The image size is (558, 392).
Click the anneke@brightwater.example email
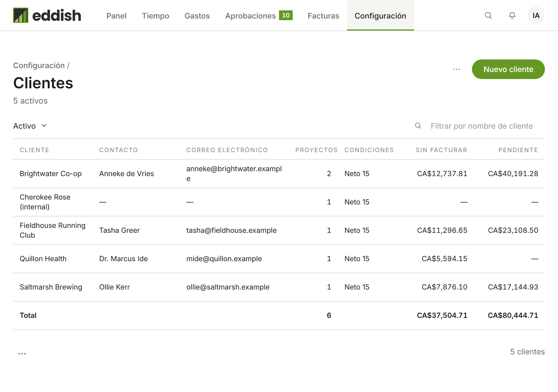pos(234,174)
